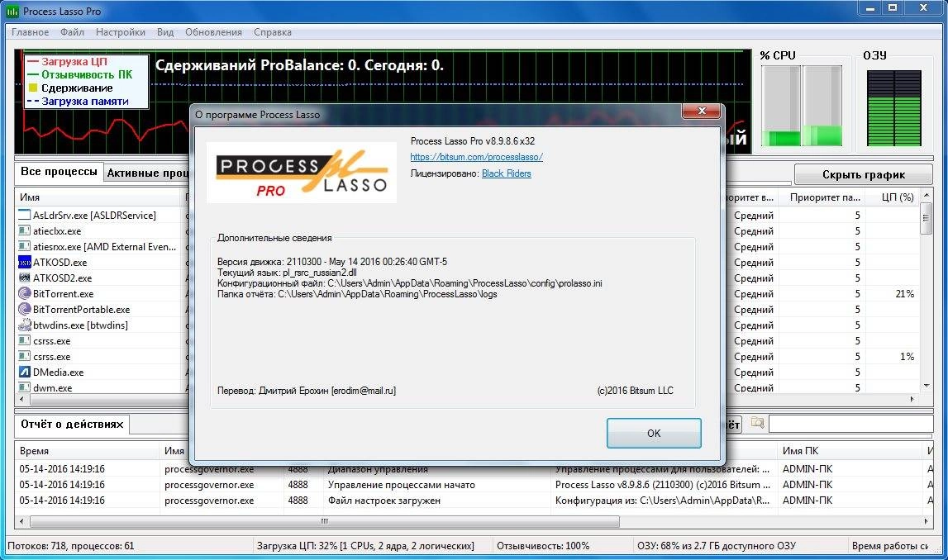Click Загрузка ЦП: 32% status entry
This screenshot has height=560, width=948.
click(x=365, y=545)
